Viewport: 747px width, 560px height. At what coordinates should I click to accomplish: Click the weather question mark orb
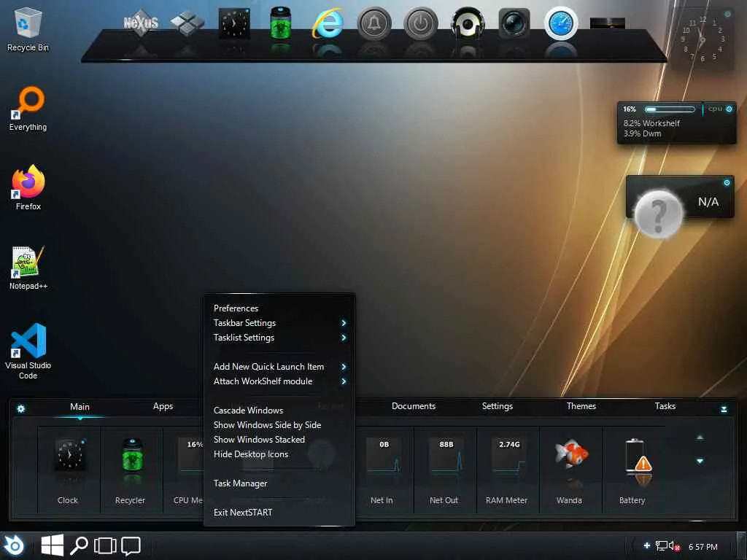click(x=659, y=214)
